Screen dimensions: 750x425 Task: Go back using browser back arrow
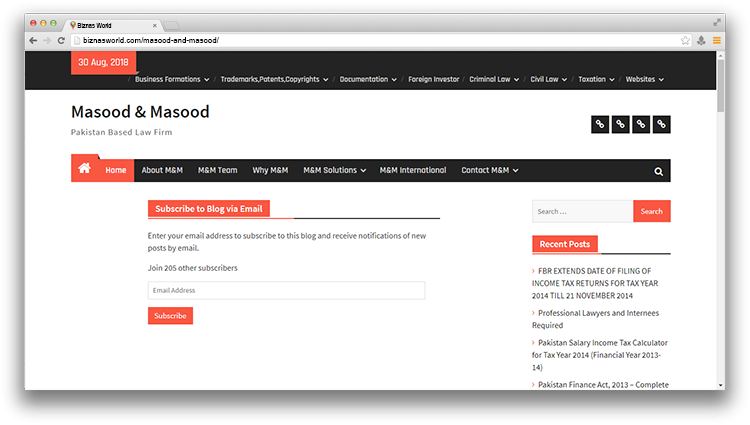(33, 40)
